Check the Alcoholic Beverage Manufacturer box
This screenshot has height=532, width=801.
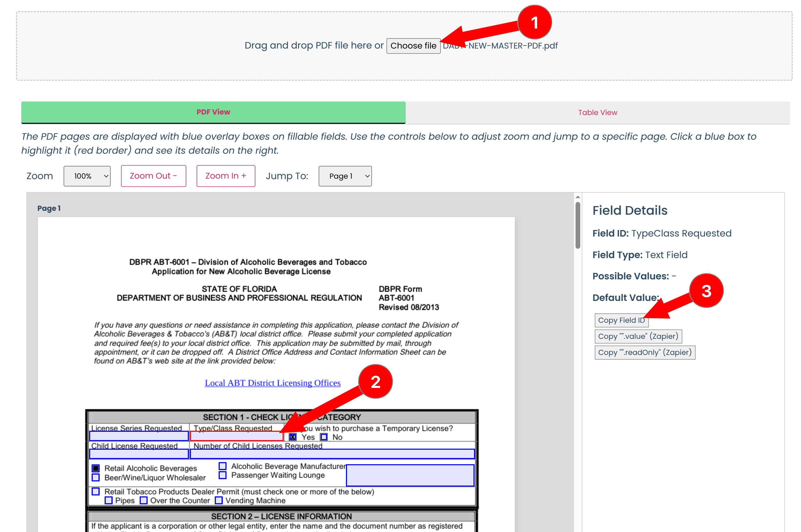point(222,466)
